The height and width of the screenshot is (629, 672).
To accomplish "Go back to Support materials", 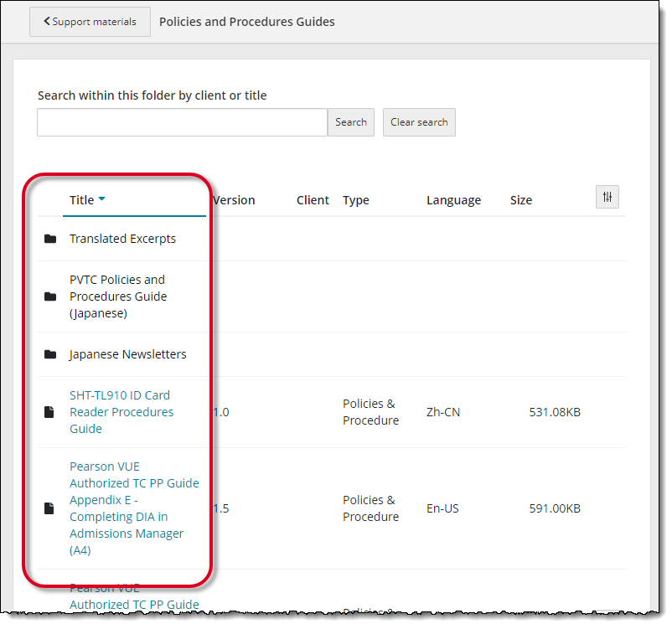I will click(x=90, y=22).
